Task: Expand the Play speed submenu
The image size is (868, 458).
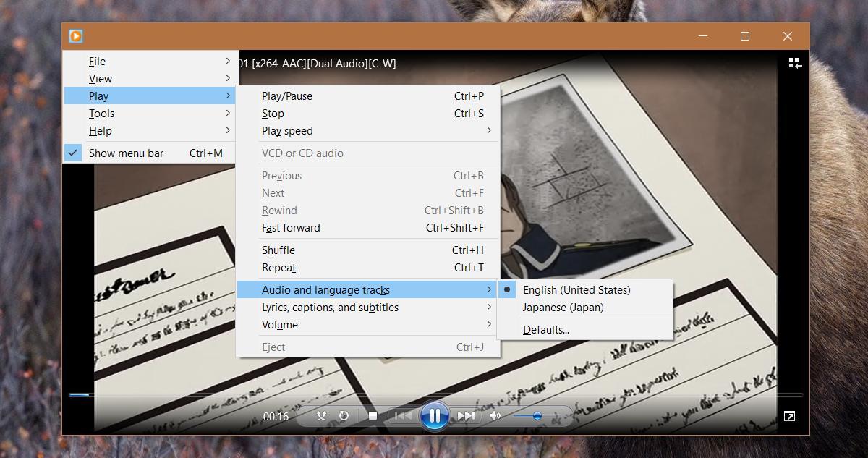Action: tap(368, 130)
